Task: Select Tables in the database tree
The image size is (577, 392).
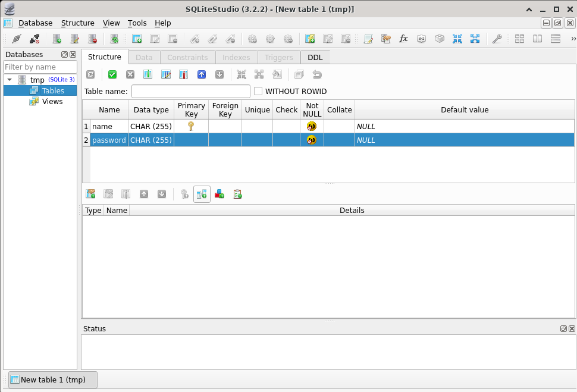Action: click(x=52, y=90)
